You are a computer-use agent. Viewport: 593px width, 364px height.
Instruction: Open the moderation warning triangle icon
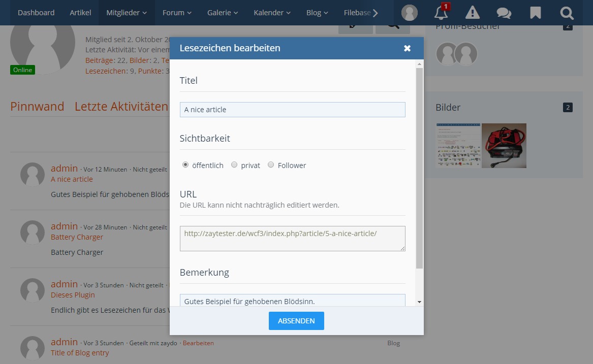pos(473,13)
